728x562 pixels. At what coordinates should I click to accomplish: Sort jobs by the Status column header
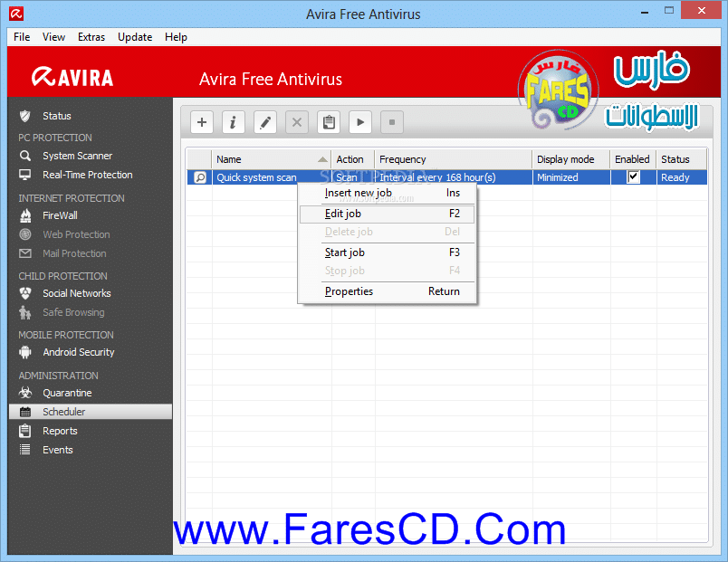tap(682, 159)
